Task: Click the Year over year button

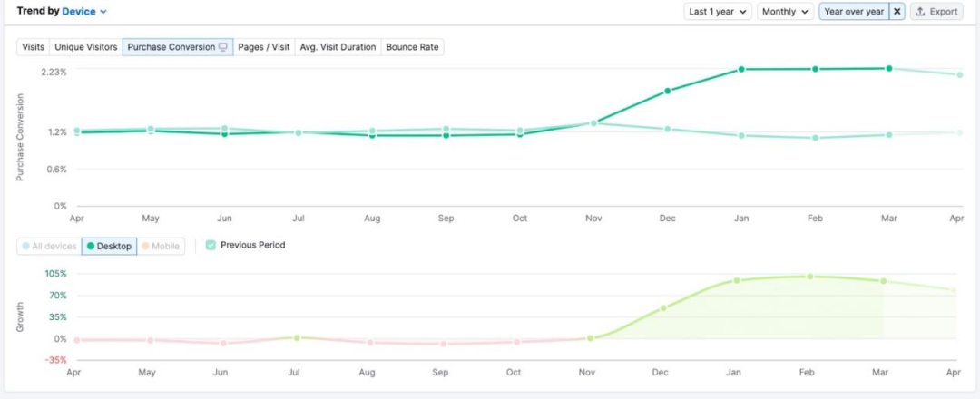Action: (x=855, y=12)
